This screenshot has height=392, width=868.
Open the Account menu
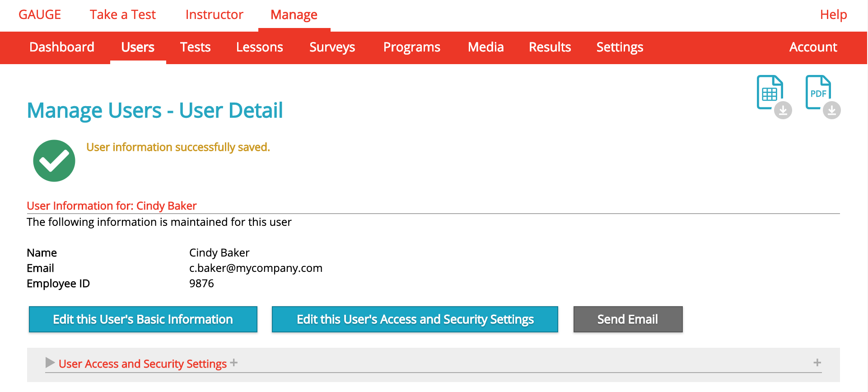[x=813, y=47]
